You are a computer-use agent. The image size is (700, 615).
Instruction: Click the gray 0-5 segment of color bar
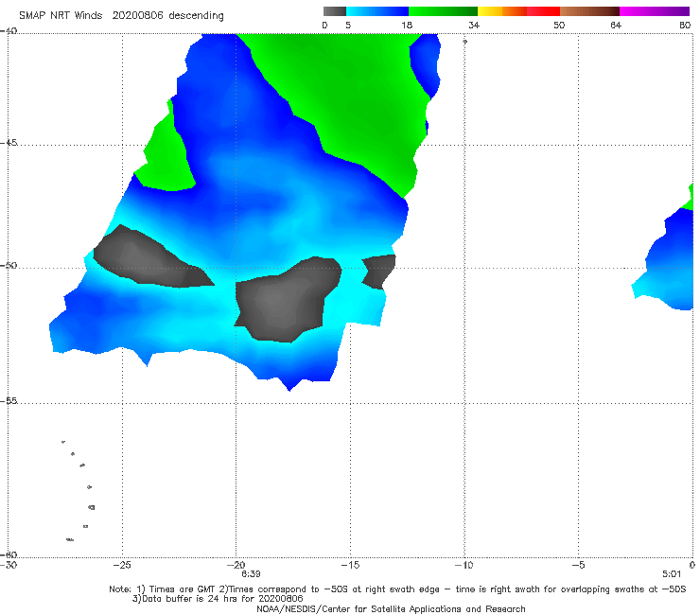[x=335, y=11]
